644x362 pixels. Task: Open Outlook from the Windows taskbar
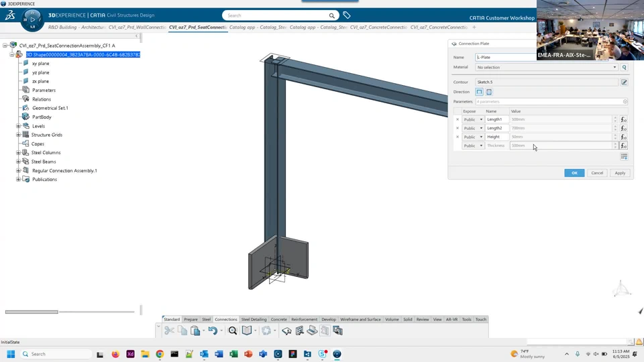point(204,354)
